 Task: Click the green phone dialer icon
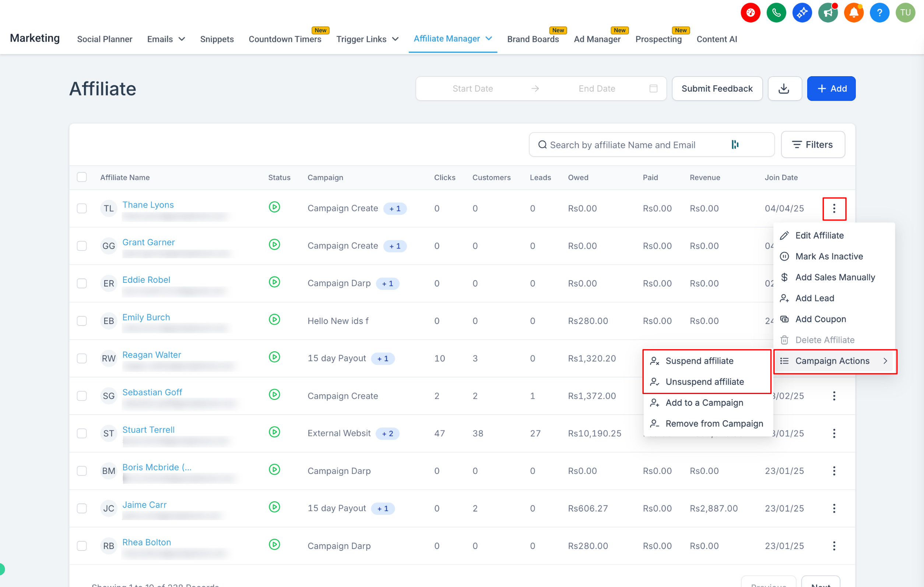click(x=776, y=13)
